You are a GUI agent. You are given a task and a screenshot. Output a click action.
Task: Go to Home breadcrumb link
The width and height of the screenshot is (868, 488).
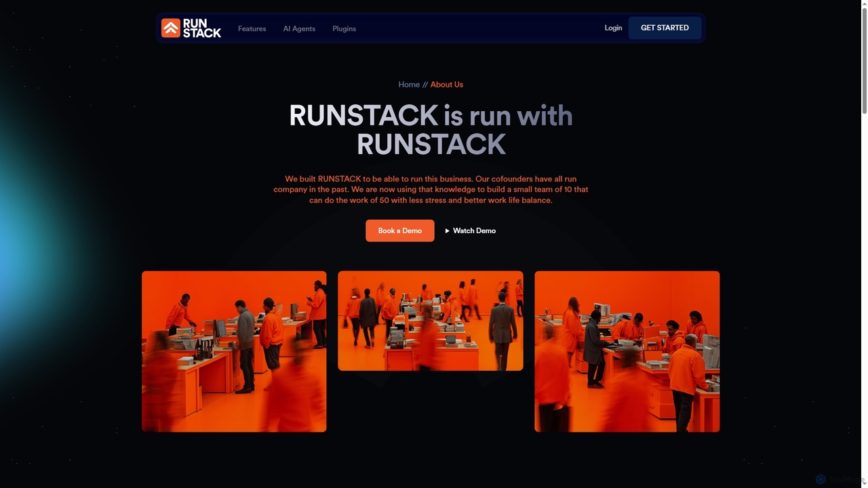click(x=409, y=85)
